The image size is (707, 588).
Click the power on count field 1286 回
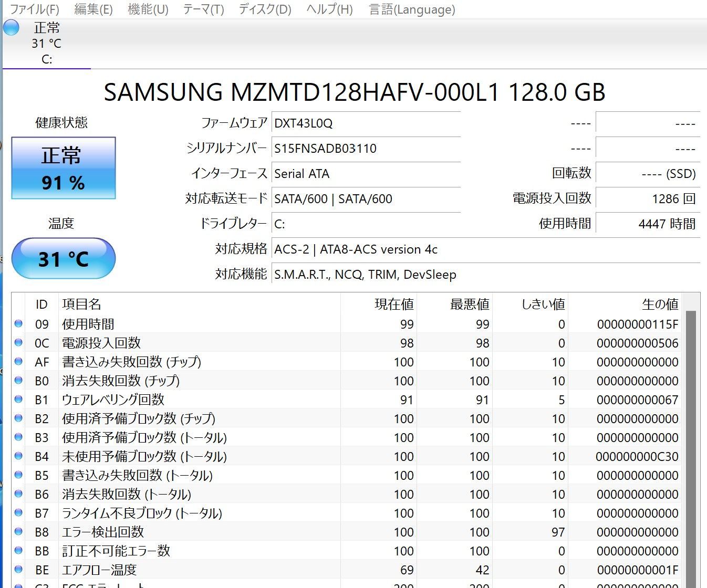pos(648,199)
